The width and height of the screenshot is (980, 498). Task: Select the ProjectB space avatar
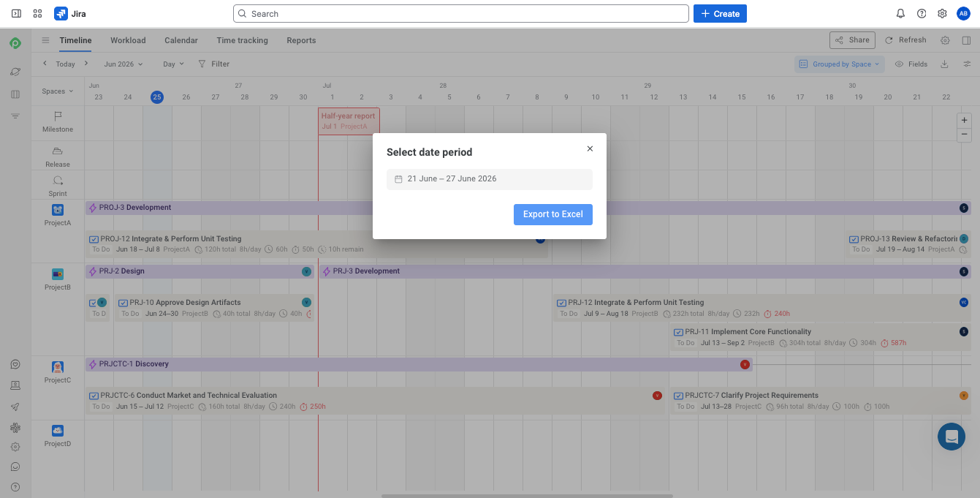[58, 274]
